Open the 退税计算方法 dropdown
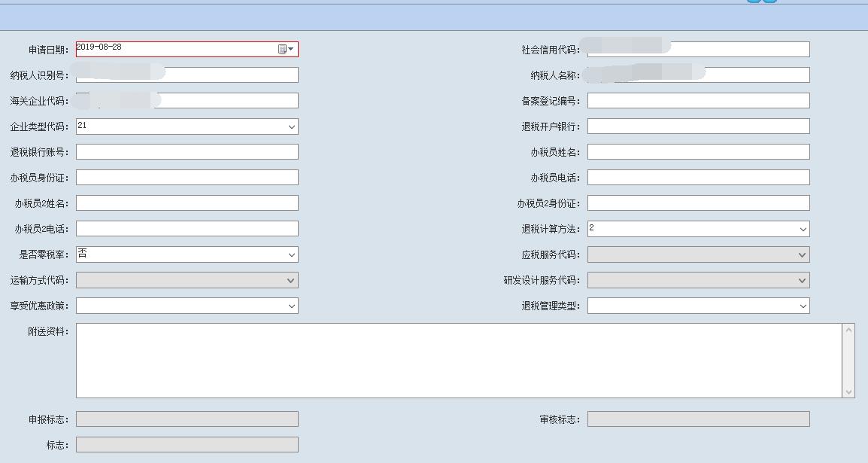 coord(803,229)
